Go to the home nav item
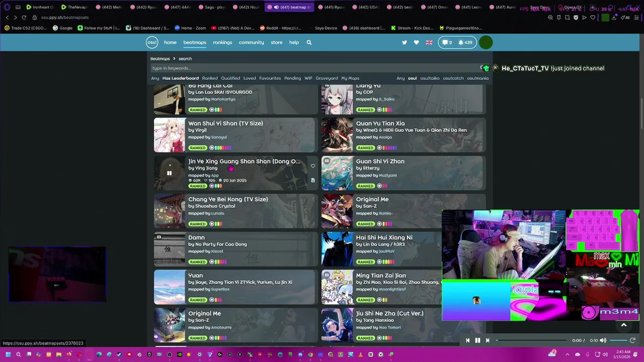 coord(170,43)
